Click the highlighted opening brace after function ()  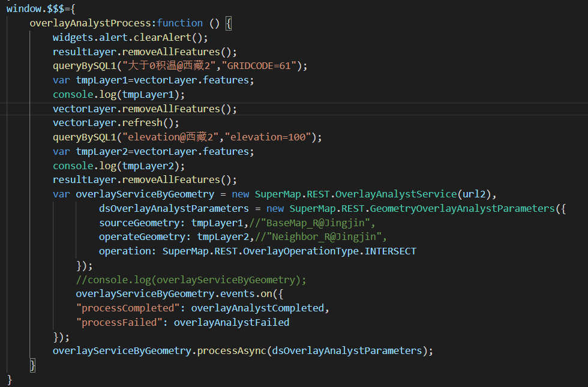(x=229, y=23)
